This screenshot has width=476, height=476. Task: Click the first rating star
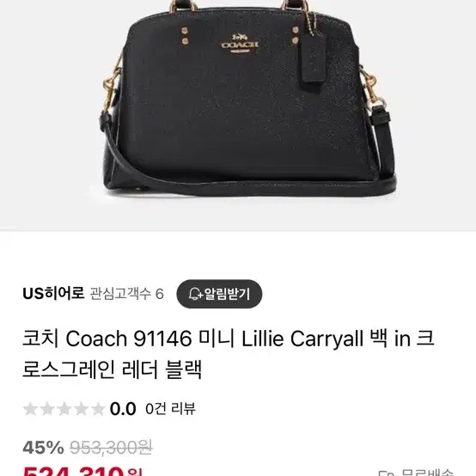tap(30, 409)
